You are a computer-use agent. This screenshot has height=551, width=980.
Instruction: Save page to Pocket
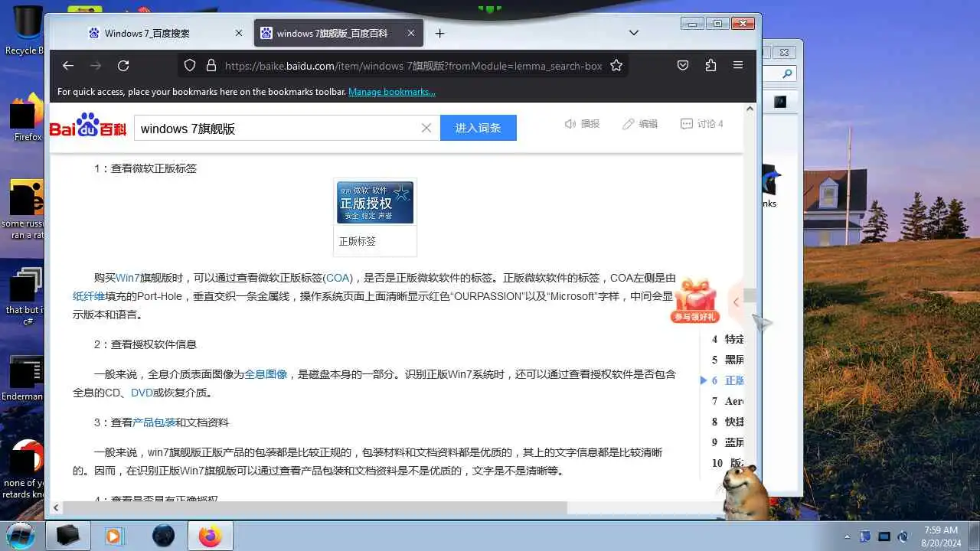[x=683, y=66]
